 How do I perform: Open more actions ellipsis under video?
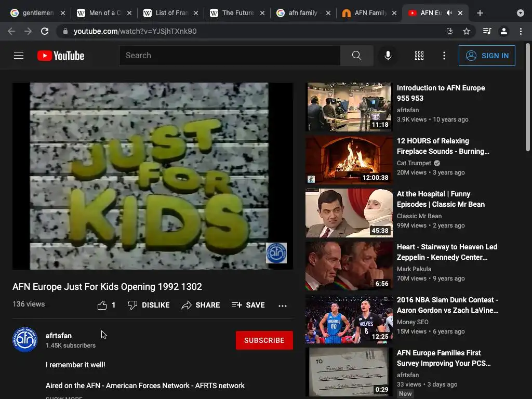[282, 305]
